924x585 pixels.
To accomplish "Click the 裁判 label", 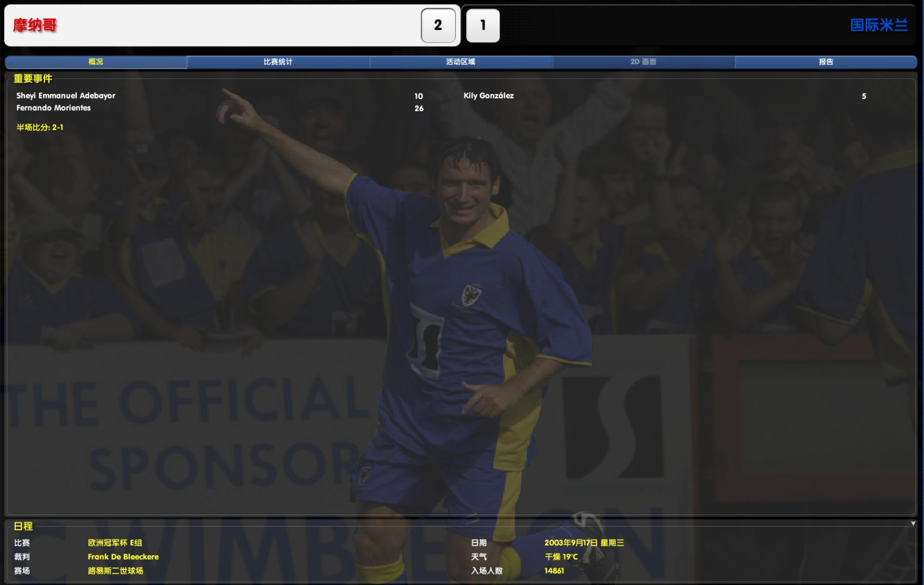I will tap(22, 557).
